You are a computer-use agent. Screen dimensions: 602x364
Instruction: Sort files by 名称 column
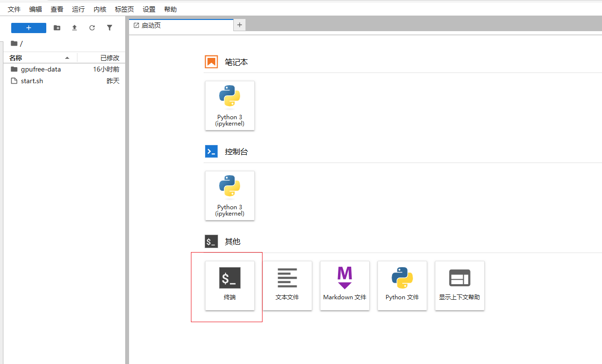pos(40,58)
